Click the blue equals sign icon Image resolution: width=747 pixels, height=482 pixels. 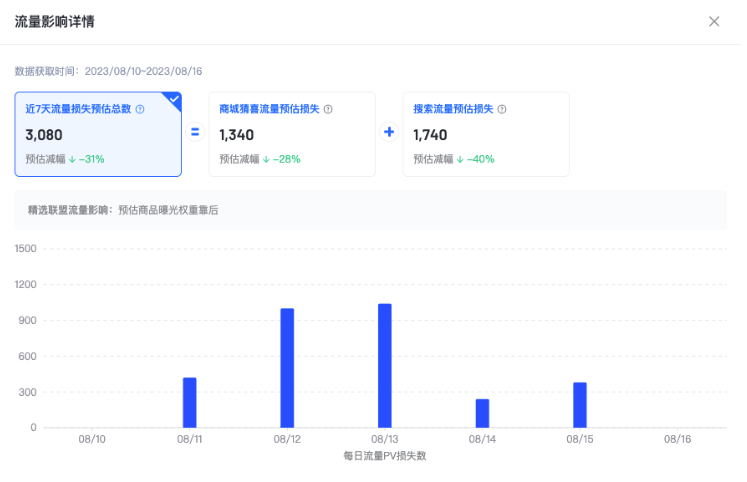point(195,133)
